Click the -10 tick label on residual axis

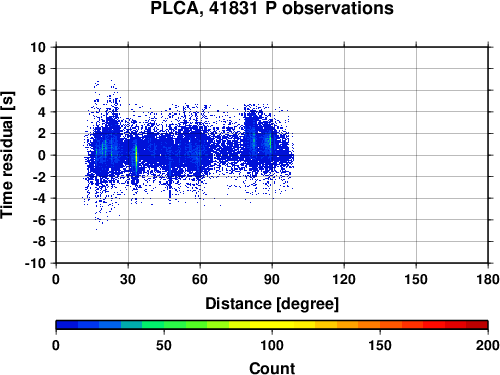[x=35, y=263]
